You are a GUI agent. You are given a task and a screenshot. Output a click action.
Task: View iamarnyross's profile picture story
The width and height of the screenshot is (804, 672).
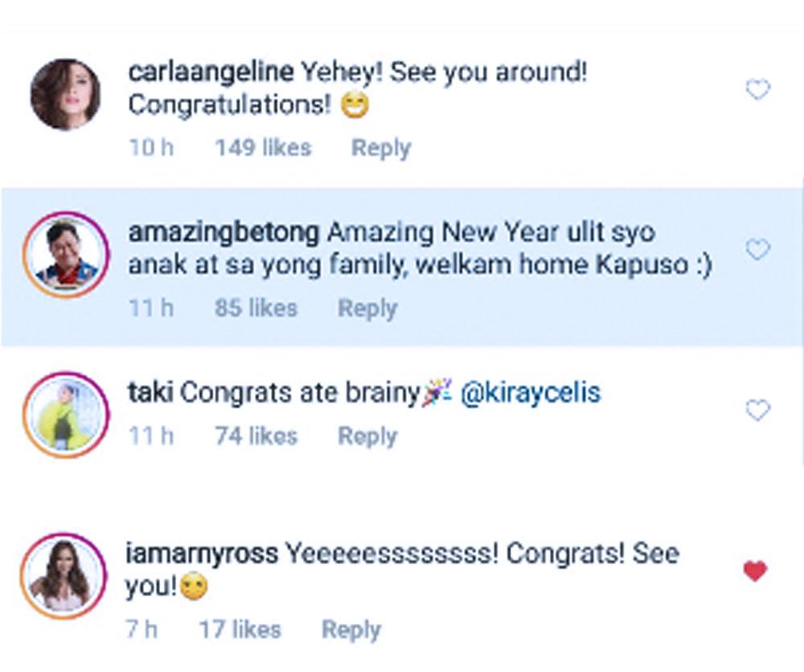click(65, 576)
